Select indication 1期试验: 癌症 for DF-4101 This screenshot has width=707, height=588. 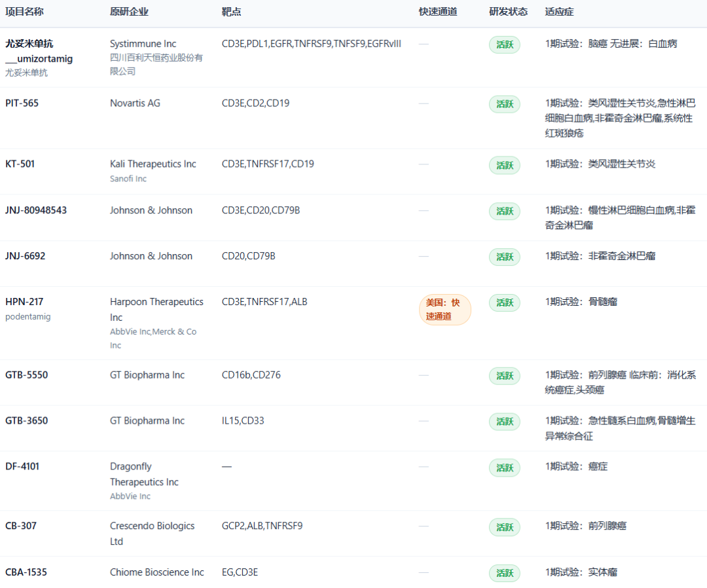576,467
